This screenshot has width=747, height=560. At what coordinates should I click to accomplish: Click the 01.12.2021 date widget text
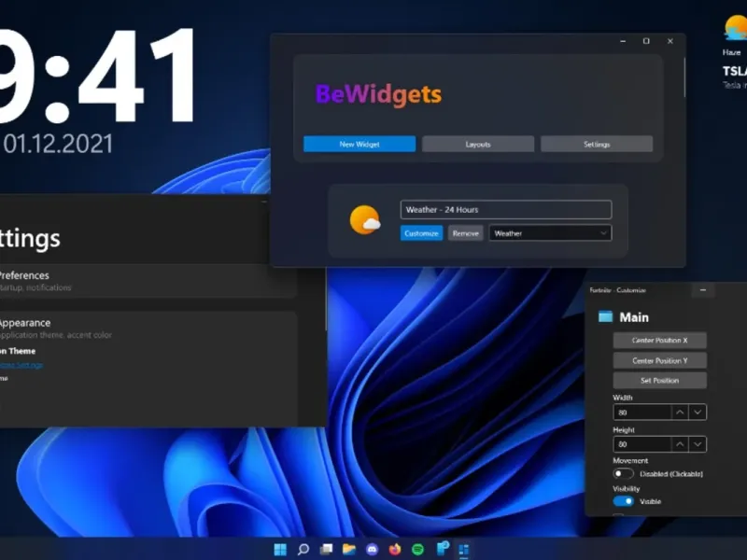(x=58, y=144)
